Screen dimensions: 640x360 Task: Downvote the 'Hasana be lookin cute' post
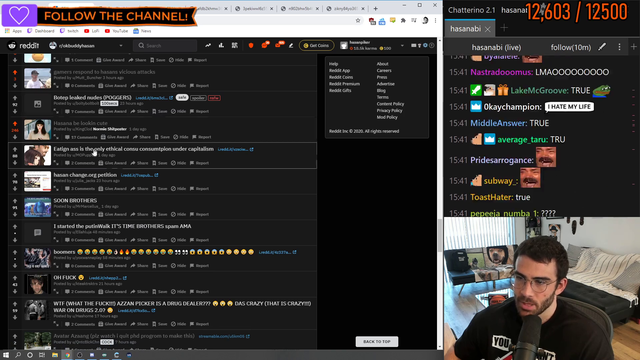(15, 137)
